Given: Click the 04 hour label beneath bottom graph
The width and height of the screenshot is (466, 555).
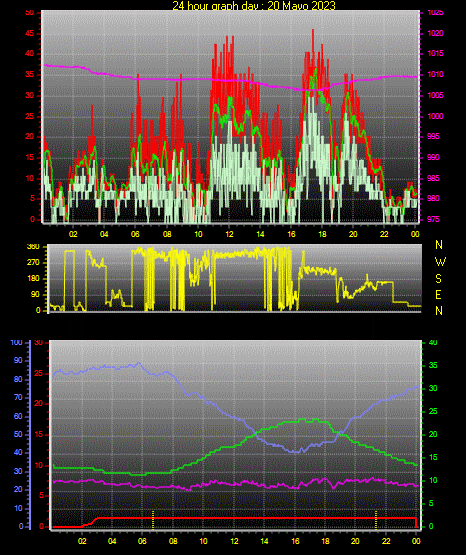Looking at the screenshot, I should pos(112,541).
